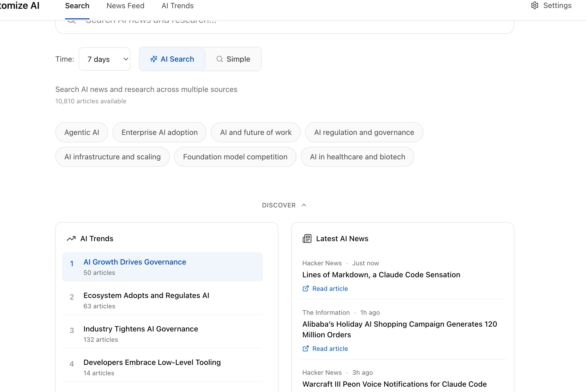Open Read article for Alibaba Holiday AI Shopping
Screen dimensions: 586x392
[330, 348]
